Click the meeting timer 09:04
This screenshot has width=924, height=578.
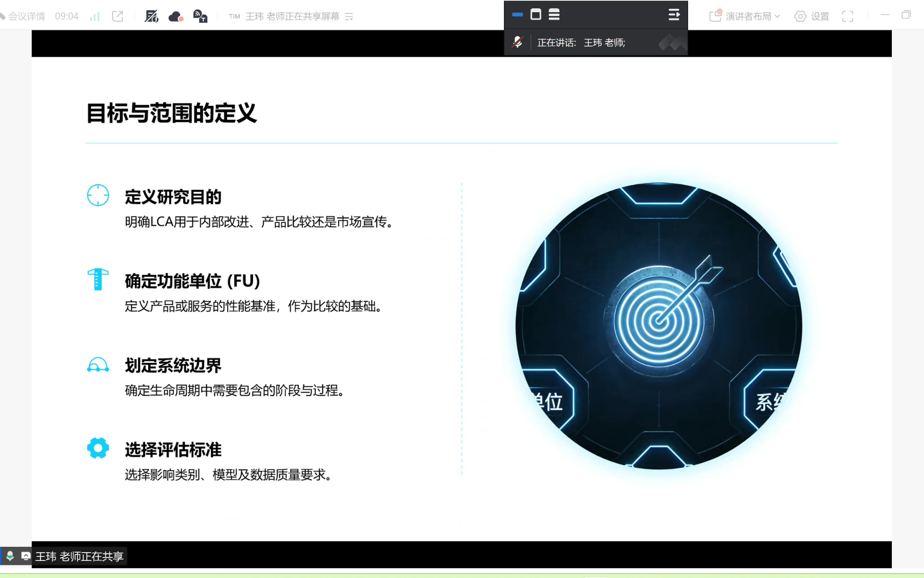click(67, 16)
